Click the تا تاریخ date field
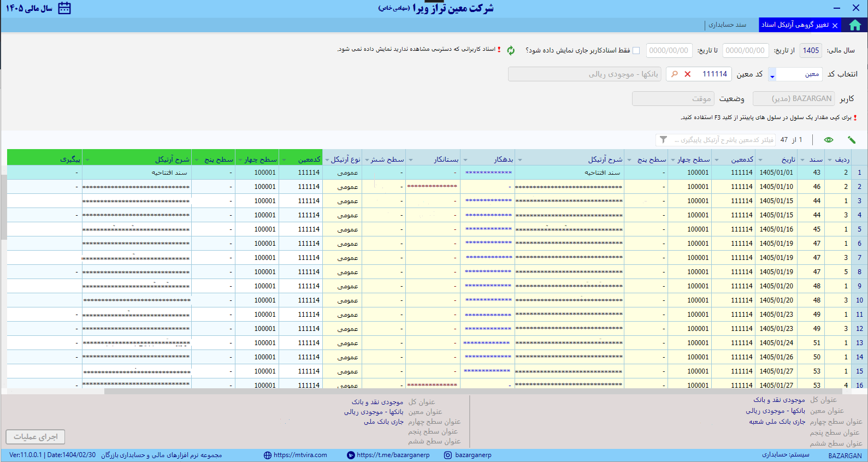Screen dimensions: 868x462 coord(669,50)
